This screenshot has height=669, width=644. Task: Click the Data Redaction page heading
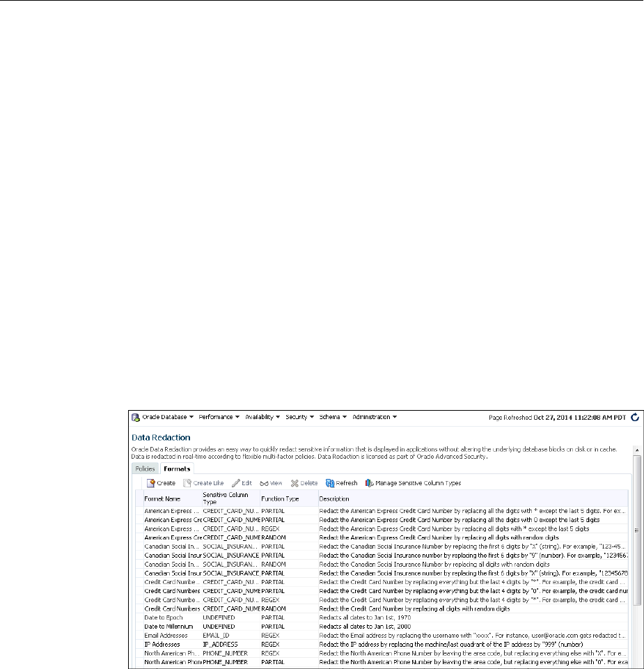[x=161, y=437]
